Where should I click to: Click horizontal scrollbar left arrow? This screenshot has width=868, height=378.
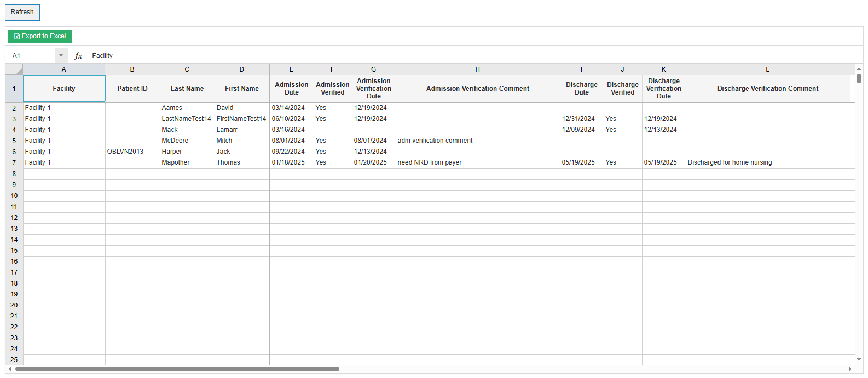coord(10,369)
